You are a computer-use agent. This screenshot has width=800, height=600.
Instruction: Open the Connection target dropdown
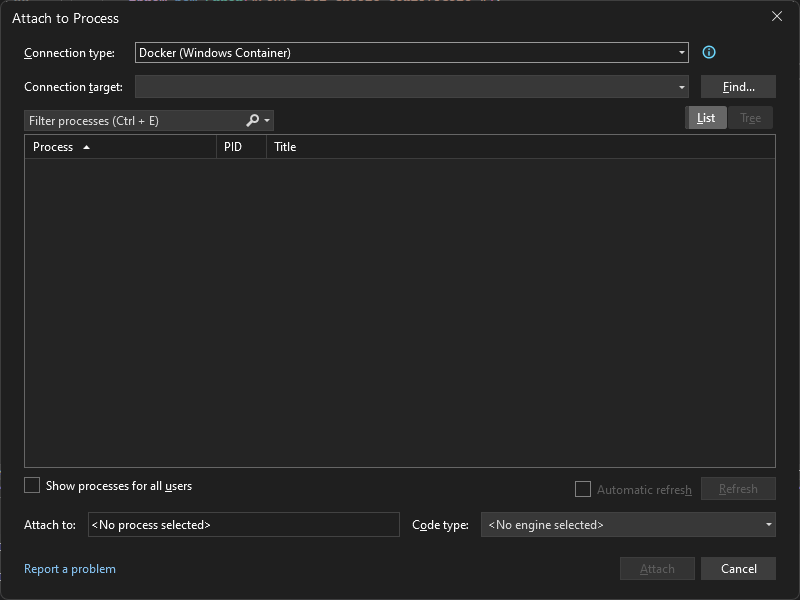click(681, 86)
